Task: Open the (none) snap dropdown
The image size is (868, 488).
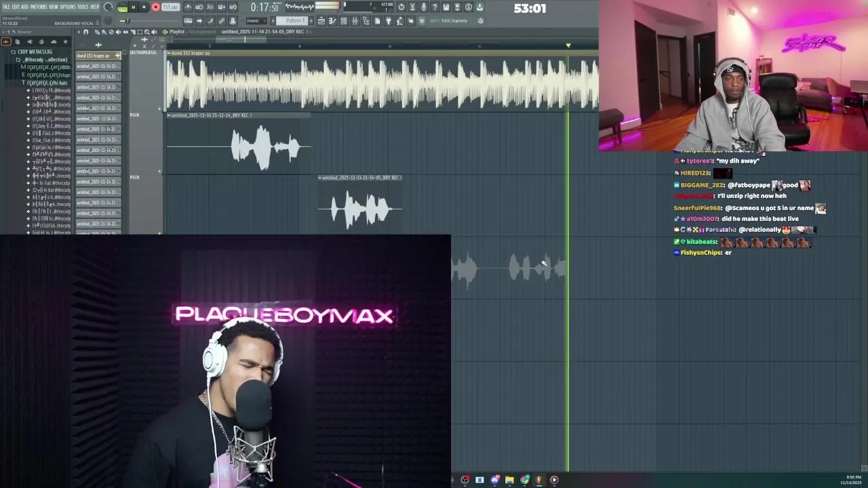Action: 256,21
